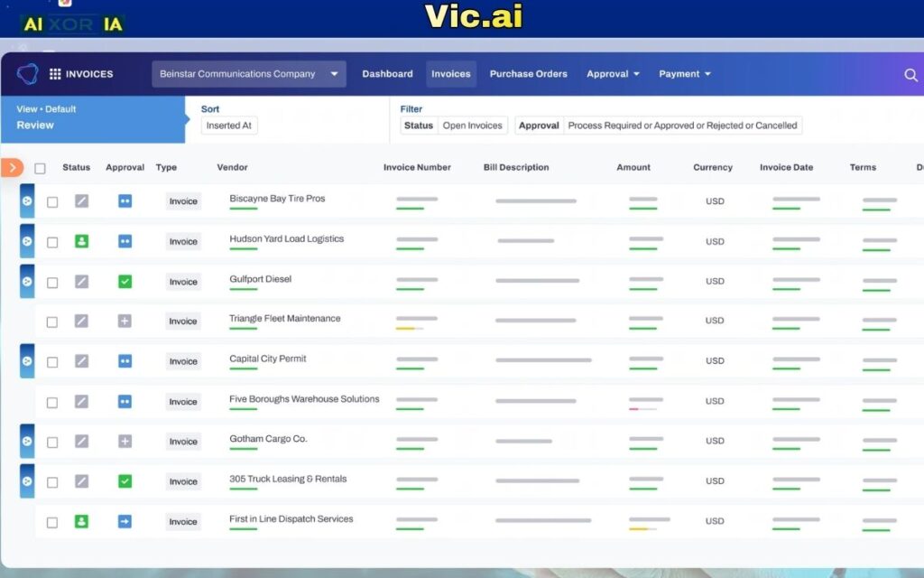
Task: Click plus approval icon on Triangle Fleet Maintenance row
Action: [125, 321]
